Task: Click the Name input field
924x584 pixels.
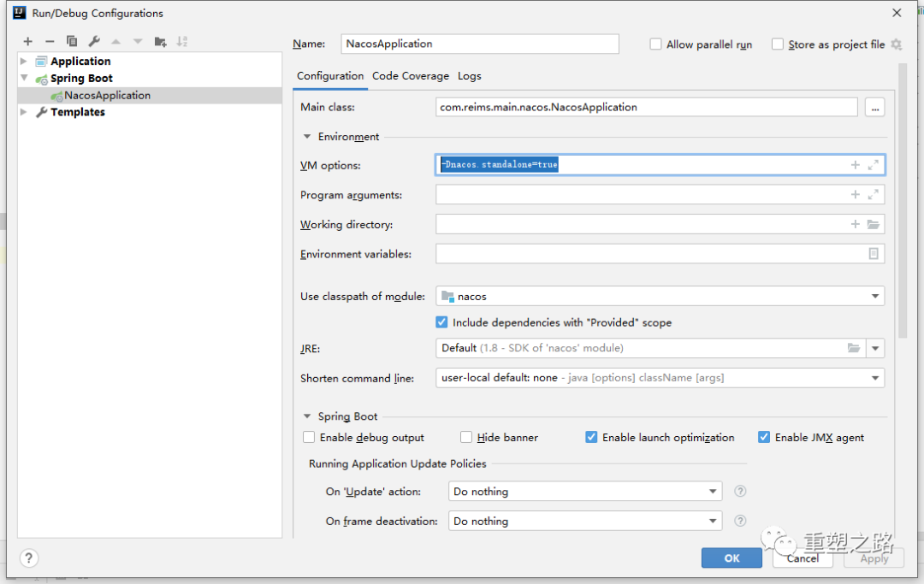Action: pyautogui.click(x=479, y=44)
